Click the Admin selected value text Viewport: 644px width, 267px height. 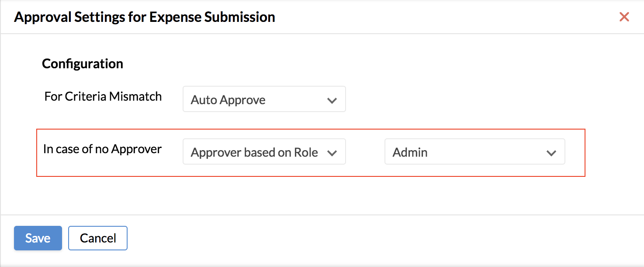coord(410,152)
